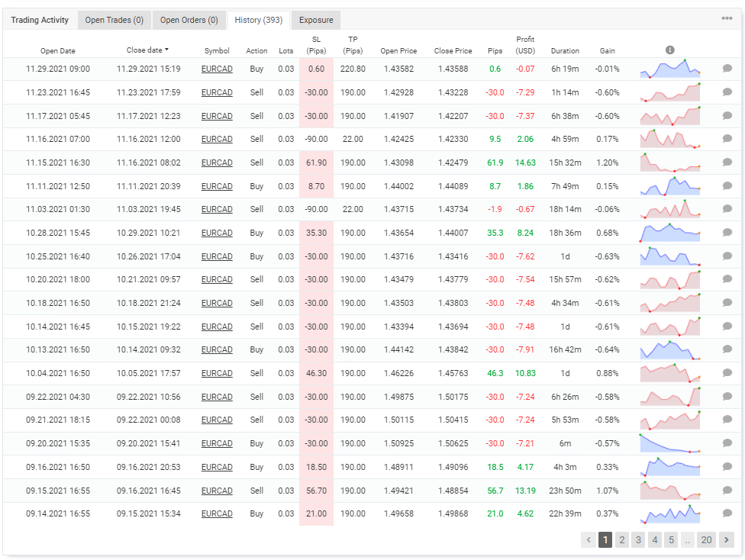
Task: Click the previous page arrow in pagination
Action: pyautogui.click(x=588, y=539)
